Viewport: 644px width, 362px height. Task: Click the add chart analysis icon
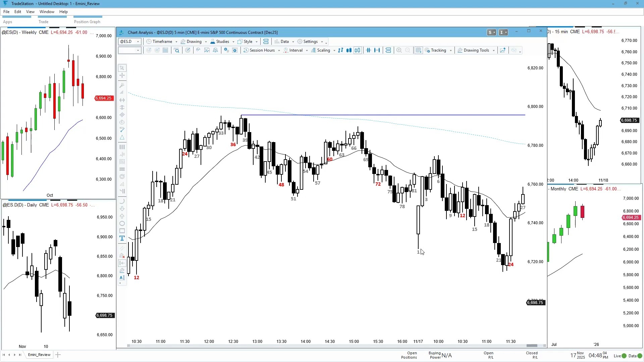coord(503,50)
